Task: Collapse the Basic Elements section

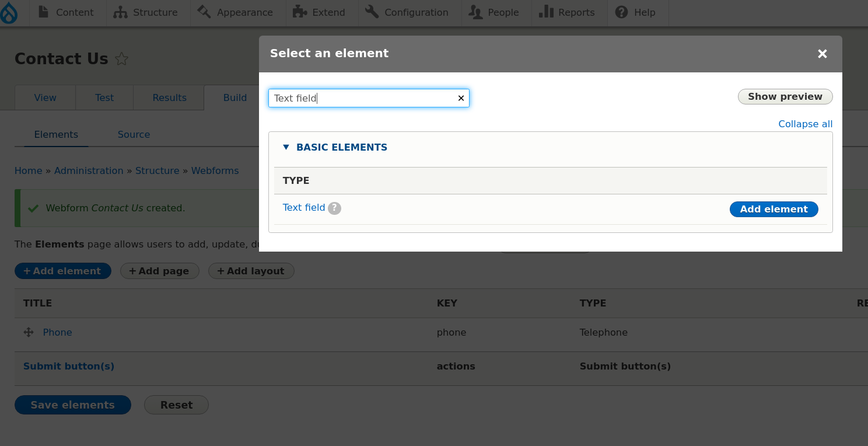Action: pos(341,147)
